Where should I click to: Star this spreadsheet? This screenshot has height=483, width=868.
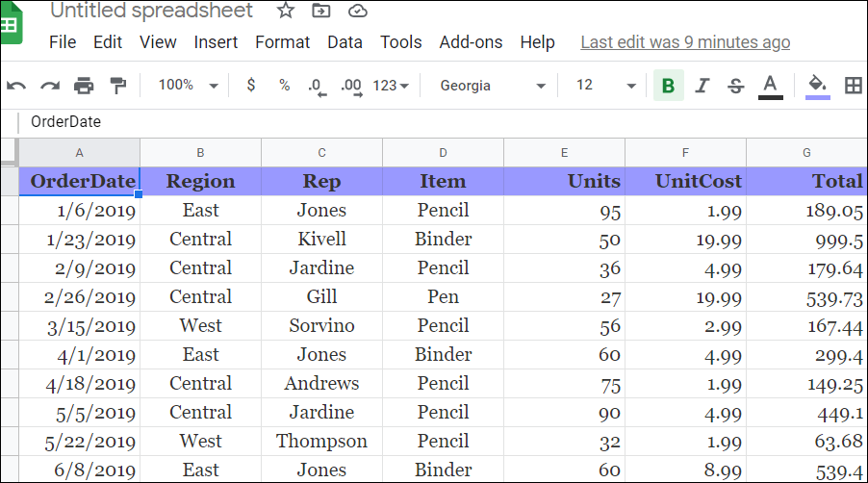(286, 12)
